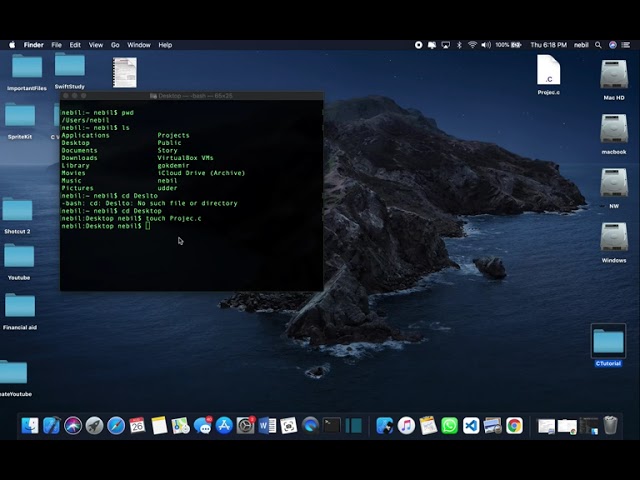Viewport: 640px width, 480px height.
Task: Open WhatsApp from the Dock
Action: point(449,426)
